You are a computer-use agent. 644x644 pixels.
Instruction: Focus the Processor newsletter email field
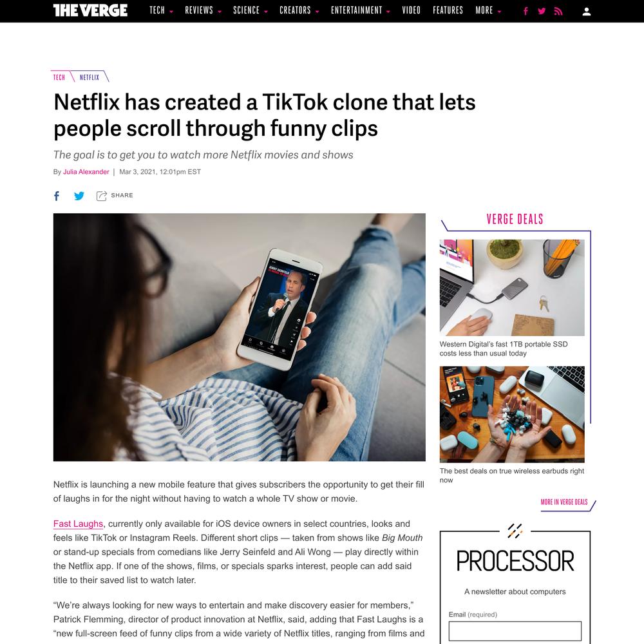click(515, 631)
